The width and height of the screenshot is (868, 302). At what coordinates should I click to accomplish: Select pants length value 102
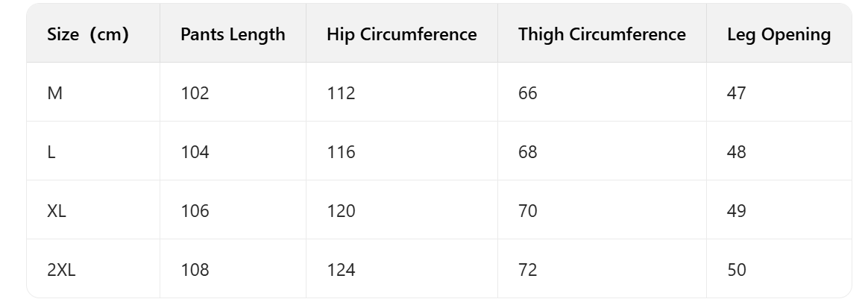click(x=195, y=93)
